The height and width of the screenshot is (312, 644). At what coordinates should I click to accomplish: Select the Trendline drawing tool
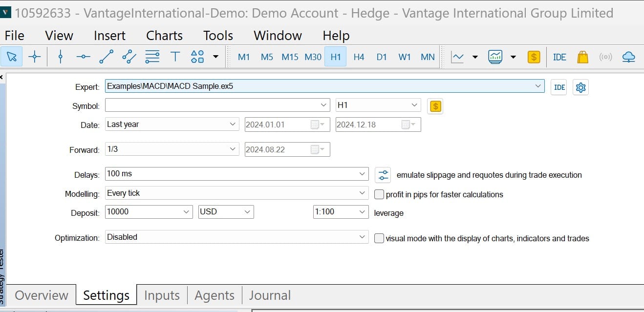106,57
